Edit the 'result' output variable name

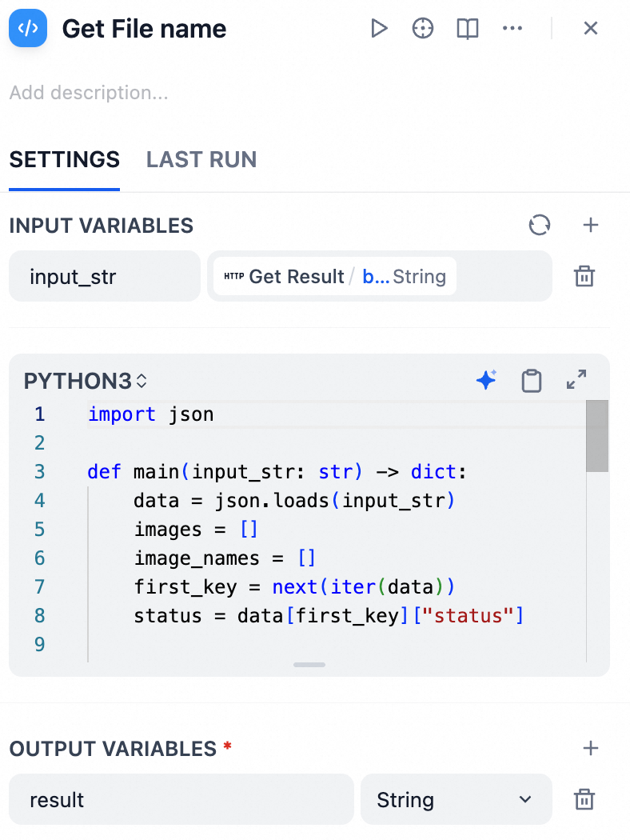pyautogui.click(x=181, y=799)
